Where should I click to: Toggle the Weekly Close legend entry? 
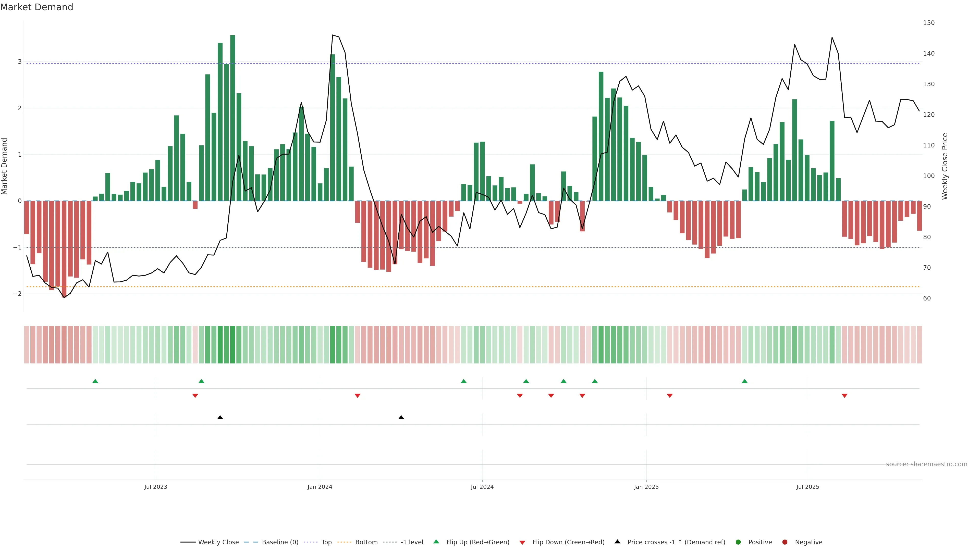tap(218, 542)
